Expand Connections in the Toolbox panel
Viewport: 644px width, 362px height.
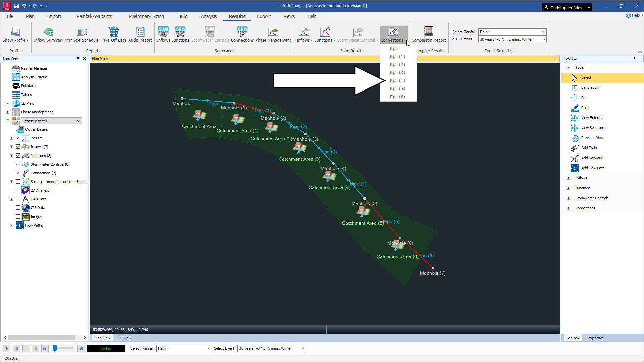pyautogui.click(x=568, y=208)
